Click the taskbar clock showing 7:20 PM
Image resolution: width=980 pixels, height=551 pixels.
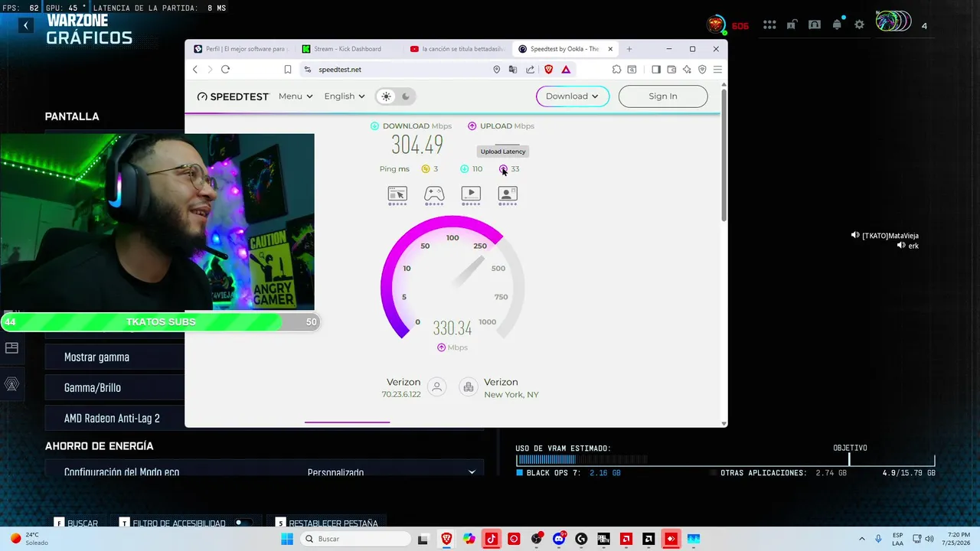958,539
